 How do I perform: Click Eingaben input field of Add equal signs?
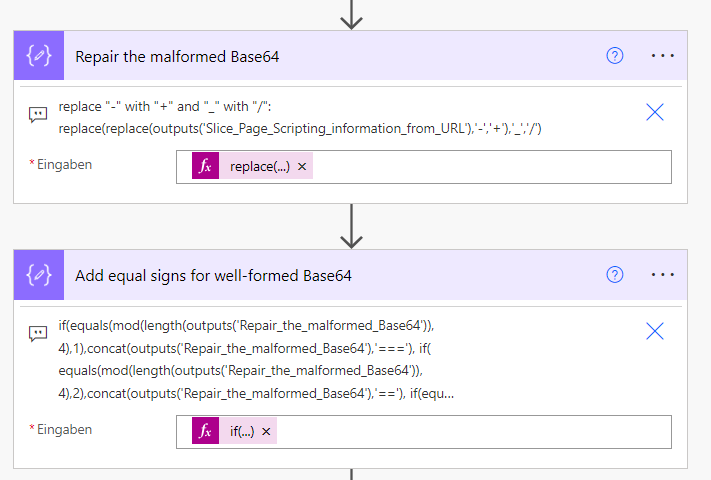pyautogui.click(x=424, y=432)
